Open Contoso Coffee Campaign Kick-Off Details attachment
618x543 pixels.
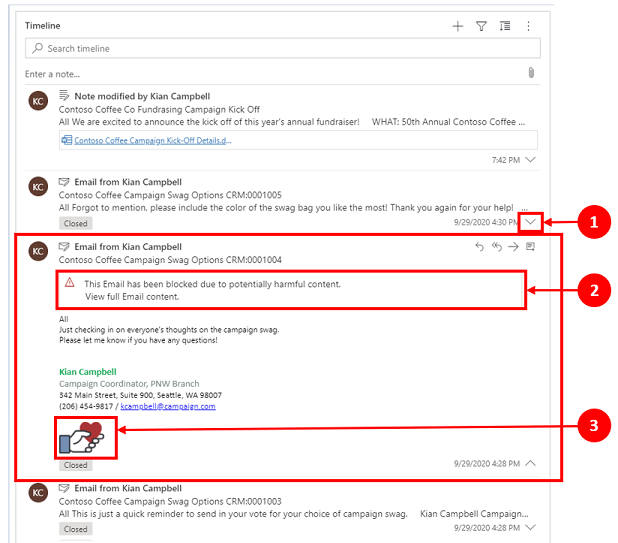(x=153, y=141)
